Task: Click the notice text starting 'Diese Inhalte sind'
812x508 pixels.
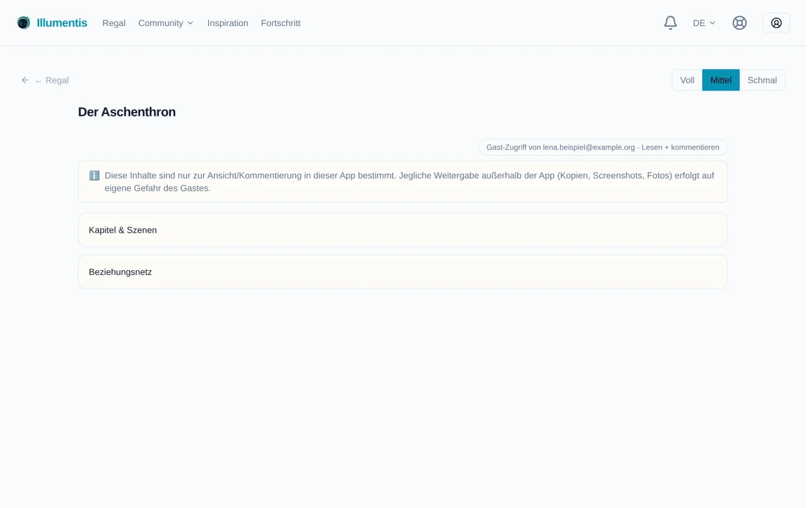Action: [409, 182]
